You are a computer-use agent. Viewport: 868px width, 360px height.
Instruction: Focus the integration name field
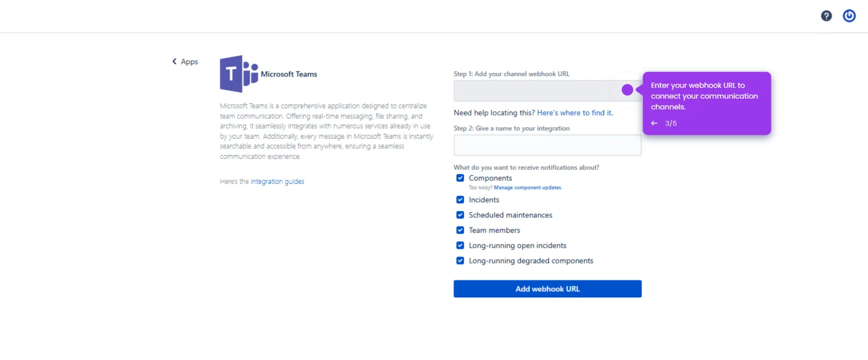coord(547,145)
